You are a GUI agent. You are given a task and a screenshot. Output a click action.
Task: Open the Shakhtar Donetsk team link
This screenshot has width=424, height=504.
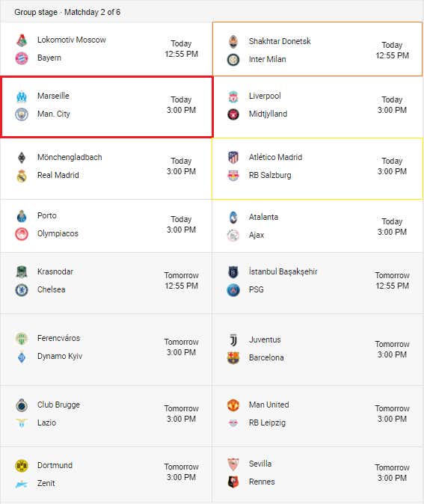click(280, 41)
